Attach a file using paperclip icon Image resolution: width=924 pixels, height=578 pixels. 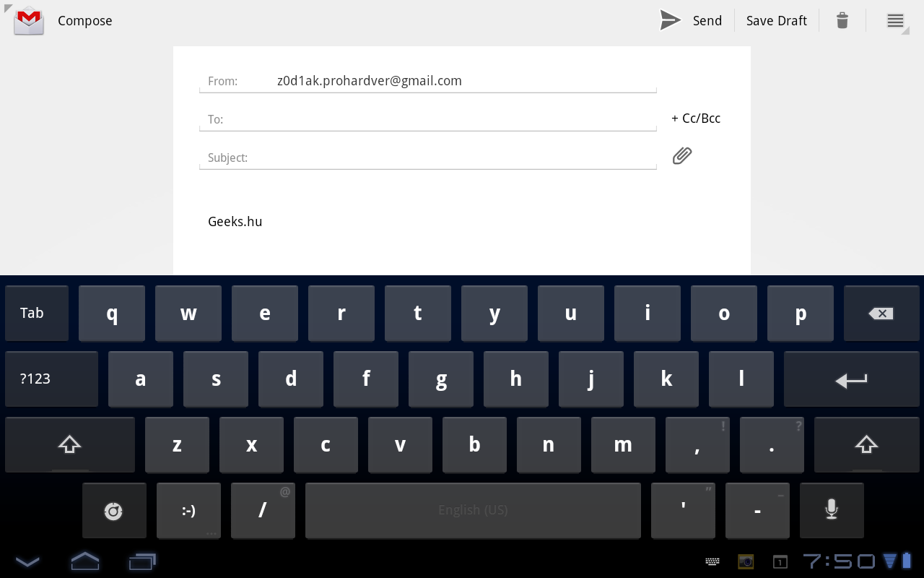682,155
